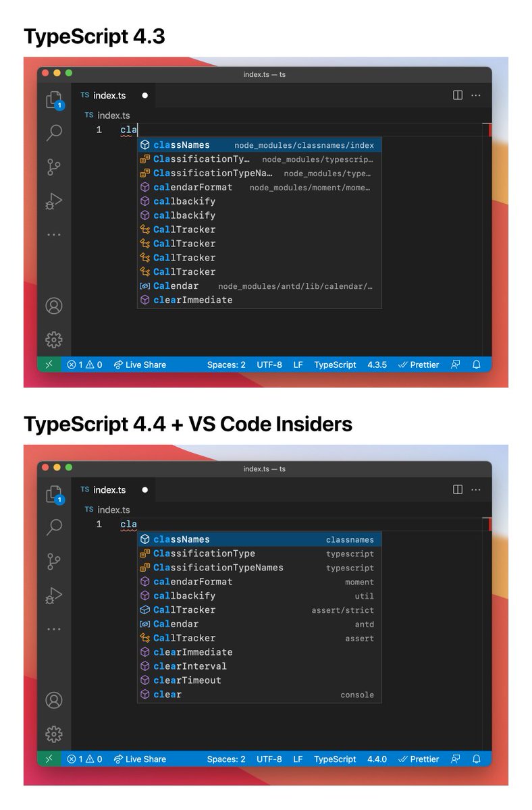Select Calendar antd suggestion in 4.4 window
Image resolution: width=532 pixels, height=810 pixels.
click(259, 624)
